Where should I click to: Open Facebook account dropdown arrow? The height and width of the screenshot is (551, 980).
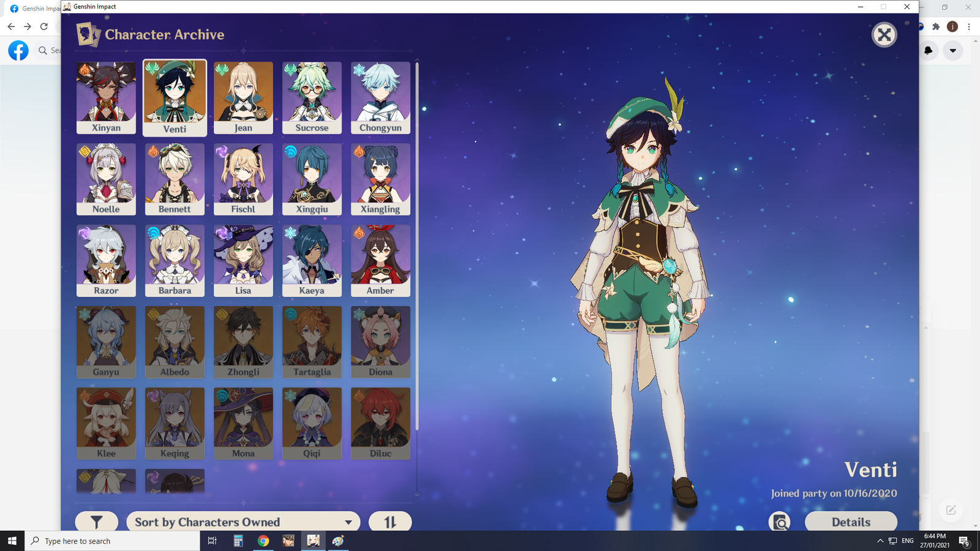(953, 50)
